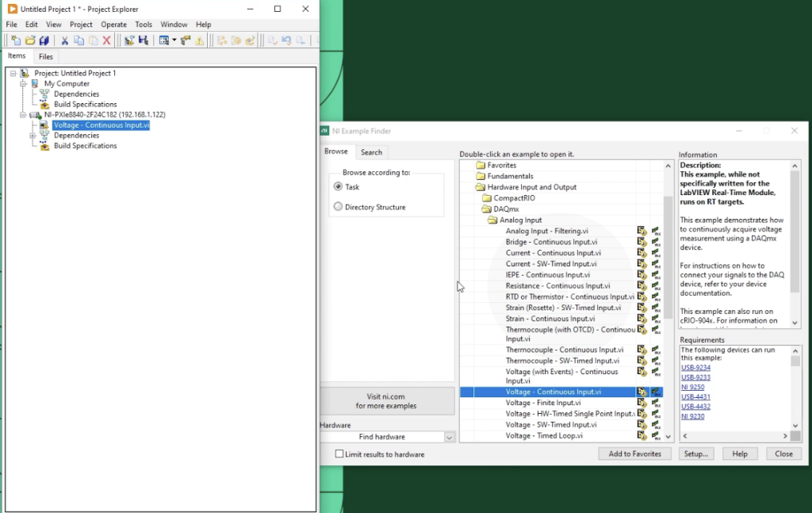This screenshot has width=812, height=513.
Task: Select Voltage - Continuous Input.vi in Project Explorer
Action: coord(101,124)
